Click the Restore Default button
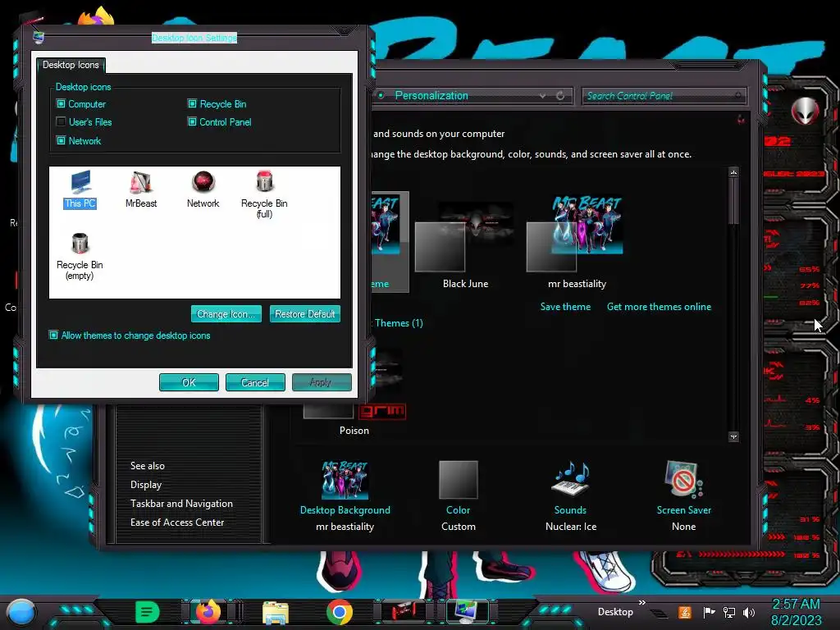This screenshot has width=840, height=630. [305, 314]
